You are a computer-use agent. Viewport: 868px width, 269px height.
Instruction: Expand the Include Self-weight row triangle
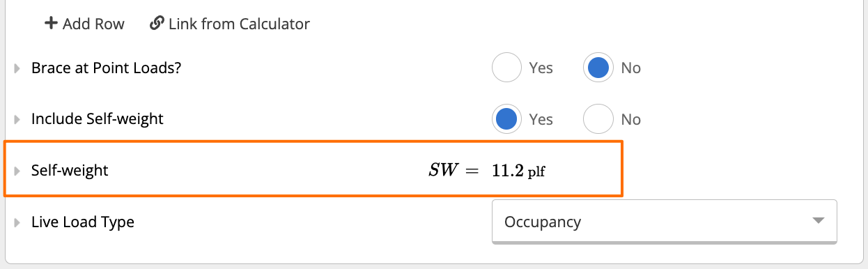coord(17,119)
